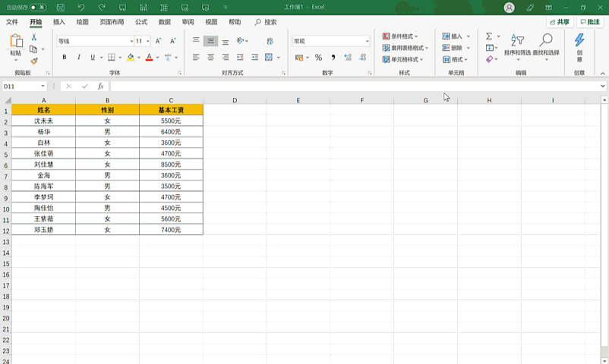609x364 pixels.
Task: Align text to bottom
Action: point(226,41)
